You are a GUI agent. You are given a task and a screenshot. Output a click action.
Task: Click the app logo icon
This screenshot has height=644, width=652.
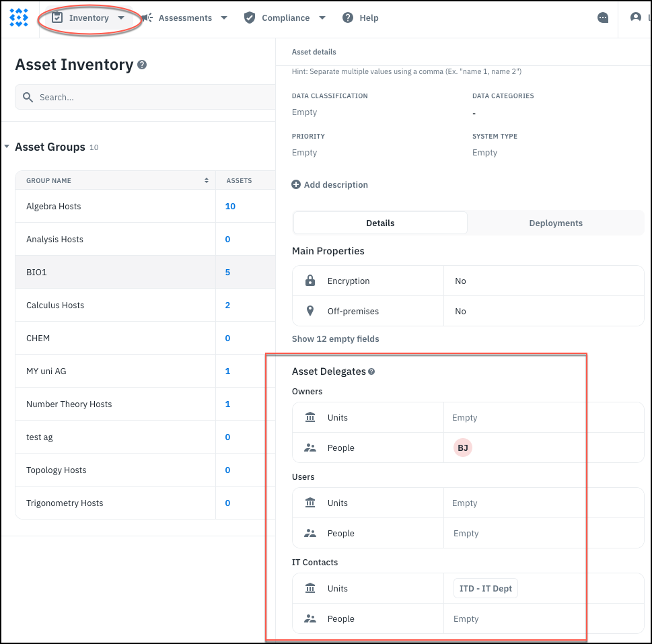(19, 18)
